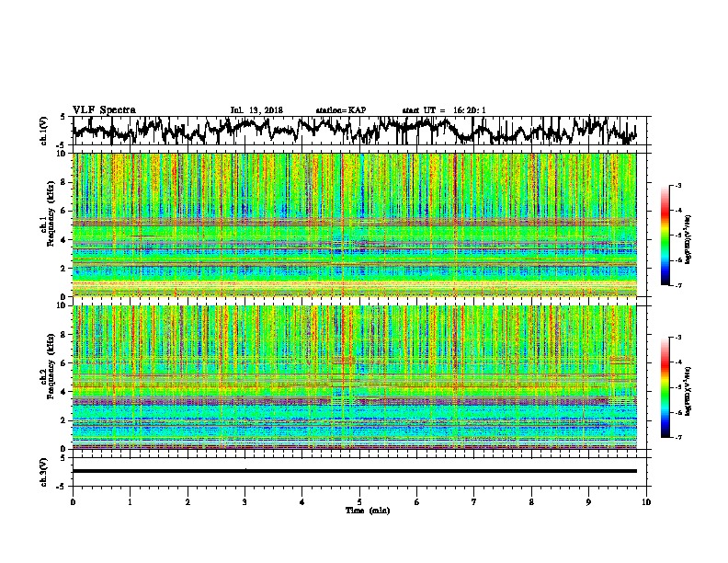Click inside the ch.2 spectrogram panel

(354, 377)
